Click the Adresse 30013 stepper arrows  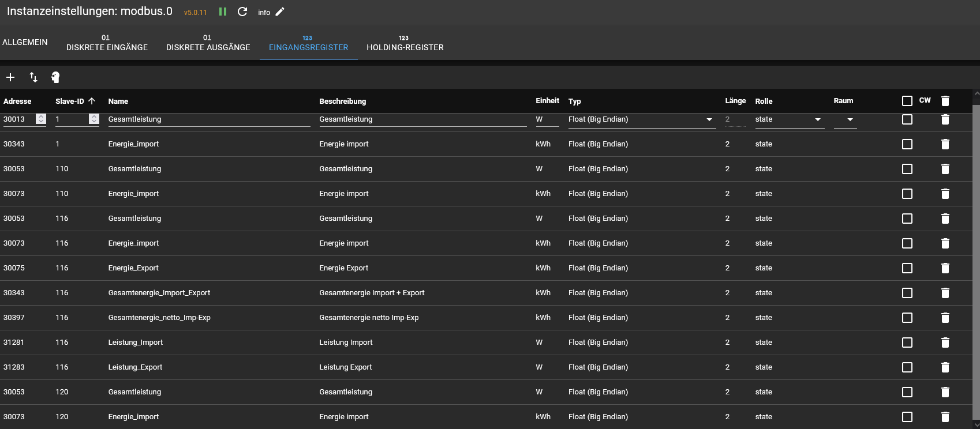41,119
